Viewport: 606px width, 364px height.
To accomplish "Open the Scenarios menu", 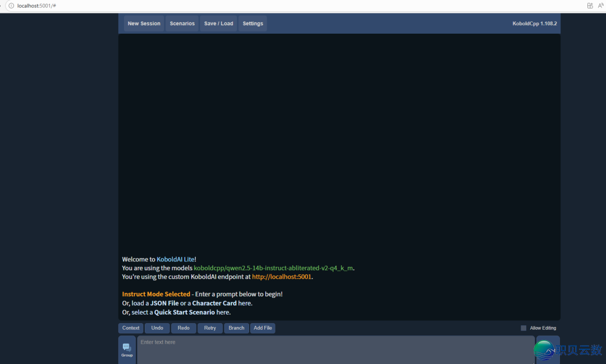I will click(x=182, y=24).
